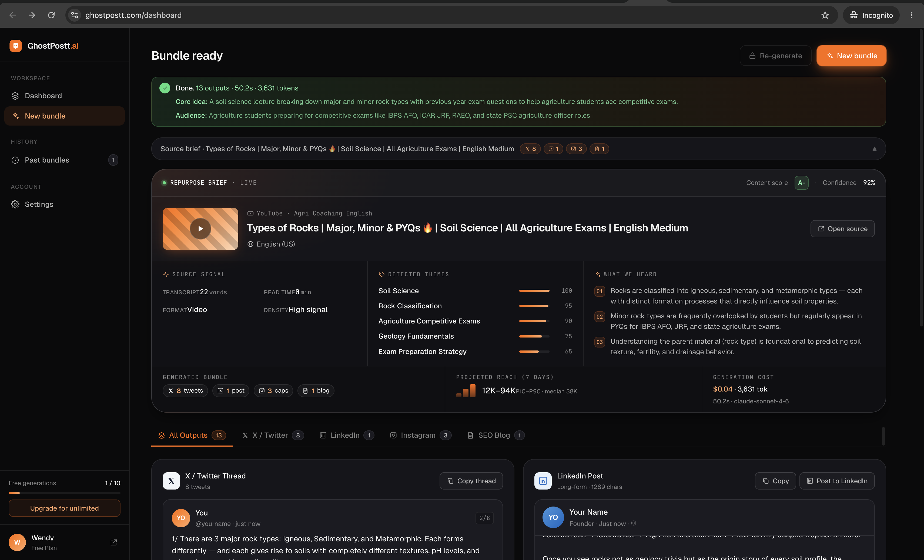Switch to the LinkedIn tab
Image resolution: width=924 pixels, height=560 pixels.
click(x=346, y=435)
